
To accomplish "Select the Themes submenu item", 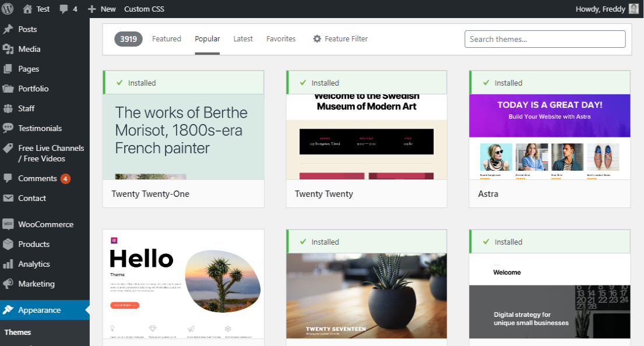I will (17, 332).
